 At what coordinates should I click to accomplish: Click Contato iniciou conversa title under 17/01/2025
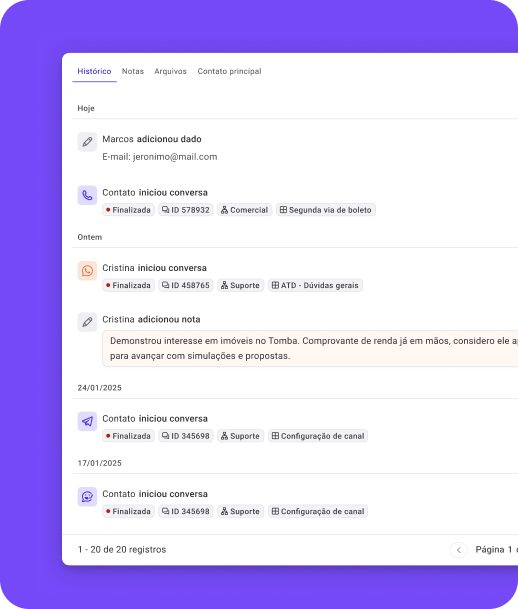155,494
